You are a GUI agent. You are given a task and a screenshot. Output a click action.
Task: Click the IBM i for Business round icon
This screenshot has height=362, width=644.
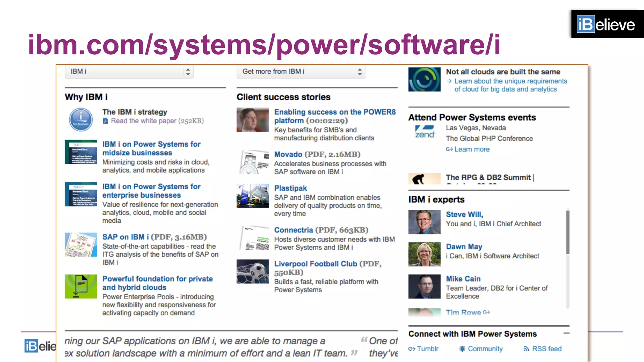point(81,120)
